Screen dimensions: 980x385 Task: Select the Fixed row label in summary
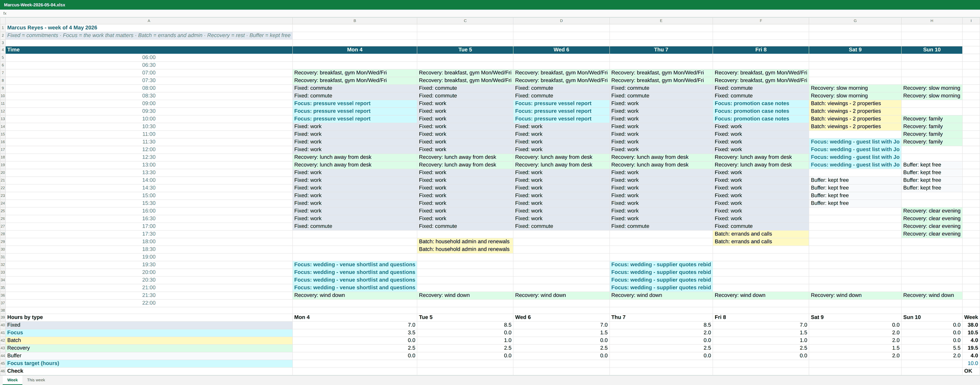[x=149, y=325]
